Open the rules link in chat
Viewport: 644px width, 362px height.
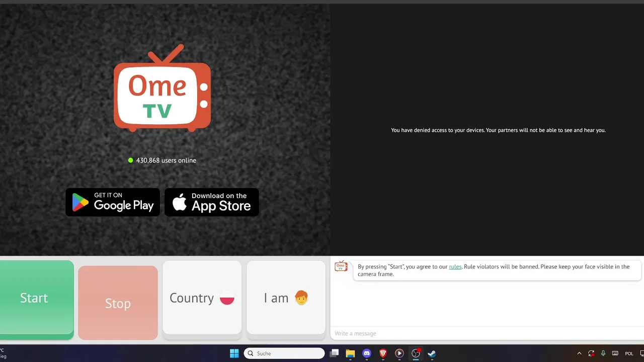coord(455,266)
